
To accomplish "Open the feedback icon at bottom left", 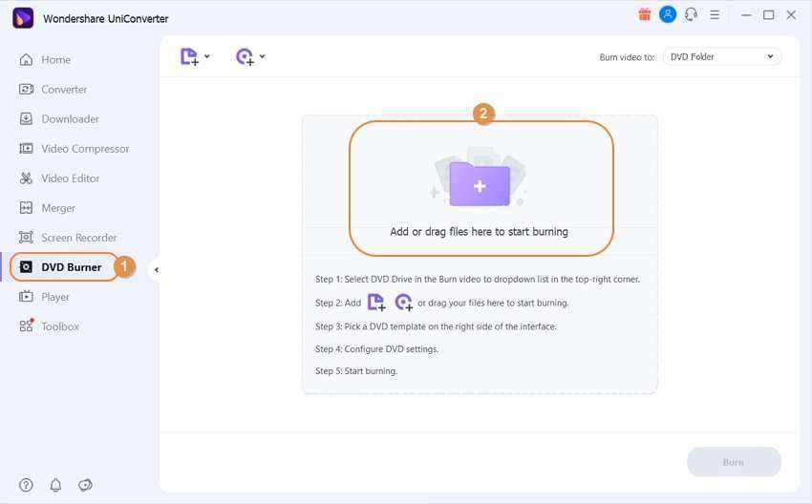I will pos(85,485).
